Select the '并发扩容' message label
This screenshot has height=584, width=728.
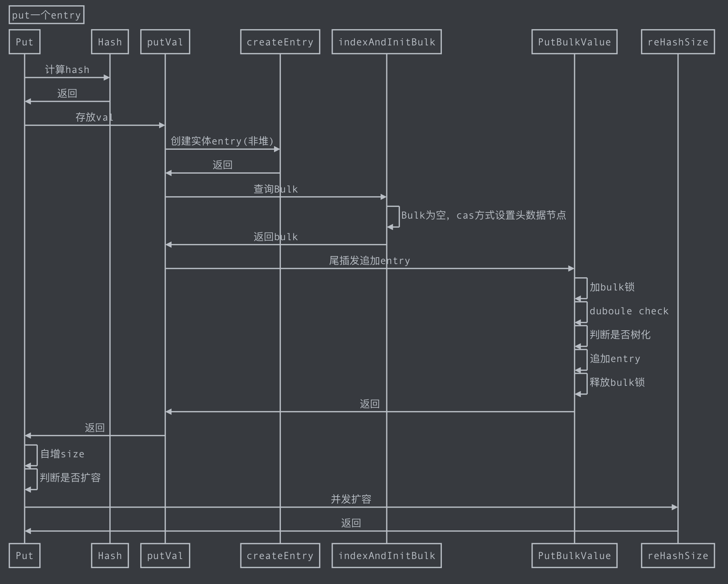coord(351,499)
